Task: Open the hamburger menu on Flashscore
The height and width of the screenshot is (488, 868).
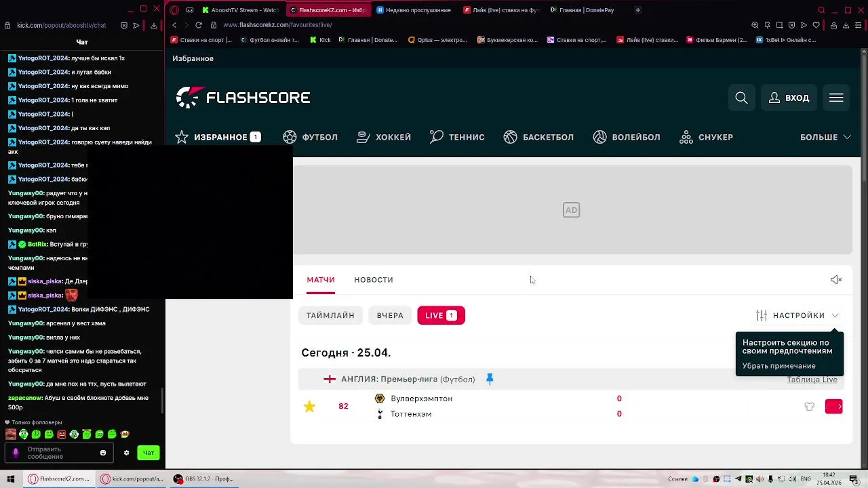Action: (x=836, y=98)
